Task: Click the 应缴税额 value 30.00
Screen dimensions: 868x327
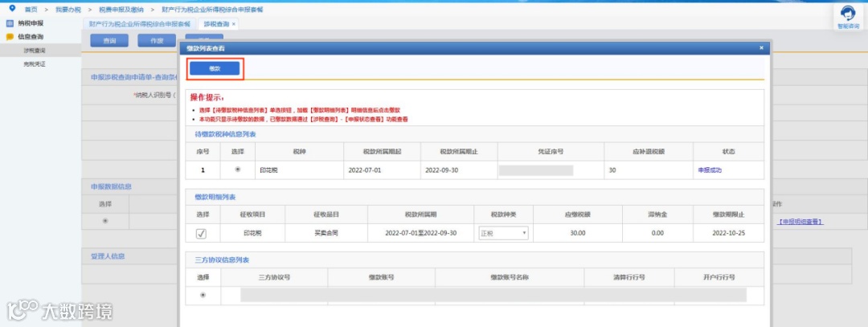Action: tap(578, 233)
